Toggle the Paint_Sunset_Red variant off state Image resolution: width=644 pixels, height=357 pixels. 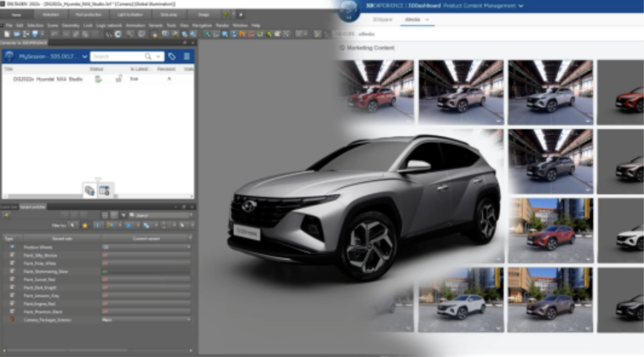coord(105,279)
